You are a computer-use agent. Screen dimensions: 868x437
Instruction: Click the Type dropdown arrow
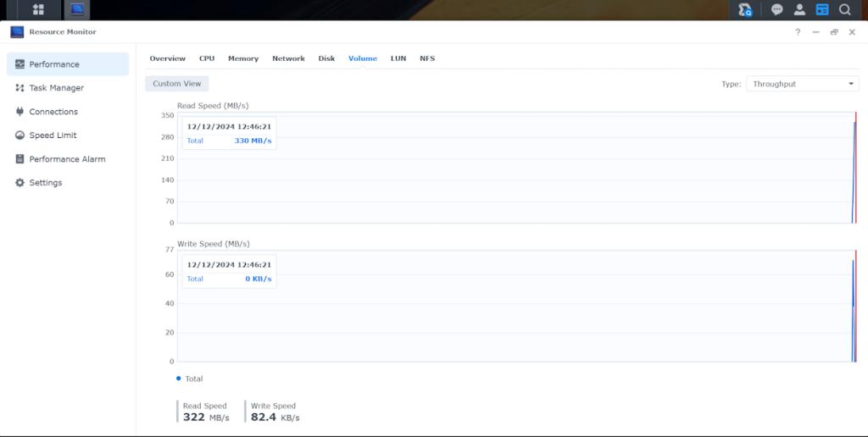pos(851,84)
